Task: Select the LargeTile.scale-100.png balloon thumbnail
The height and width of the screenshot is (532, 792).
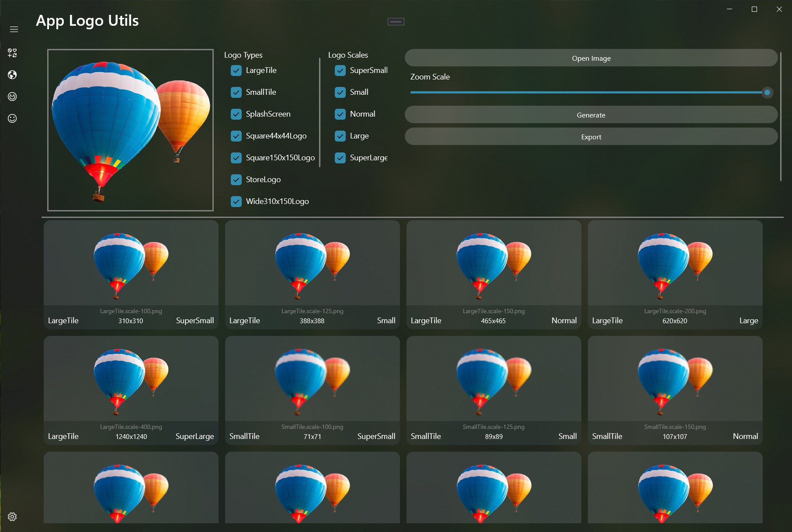Action: click(x=131, y=266)
